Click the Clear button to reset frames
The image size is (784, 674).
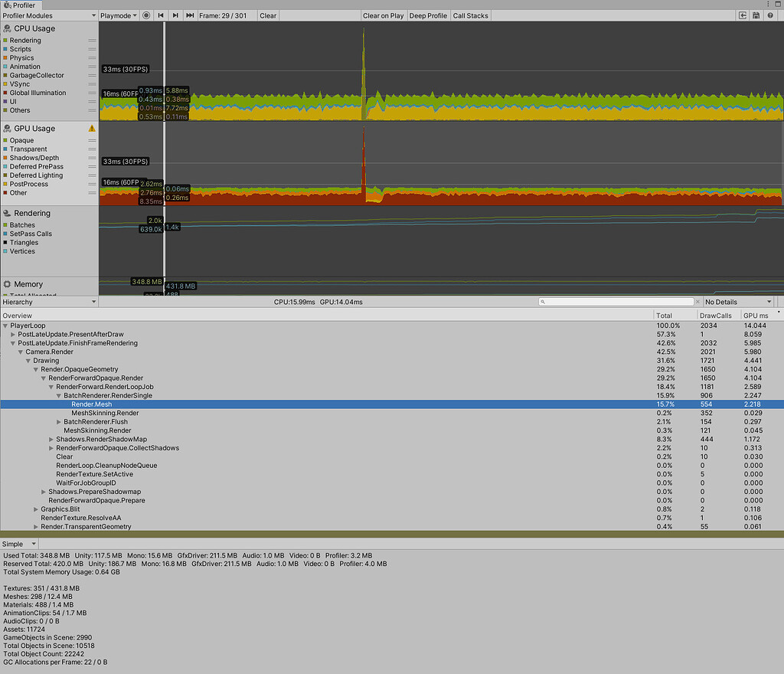[268, 15]
